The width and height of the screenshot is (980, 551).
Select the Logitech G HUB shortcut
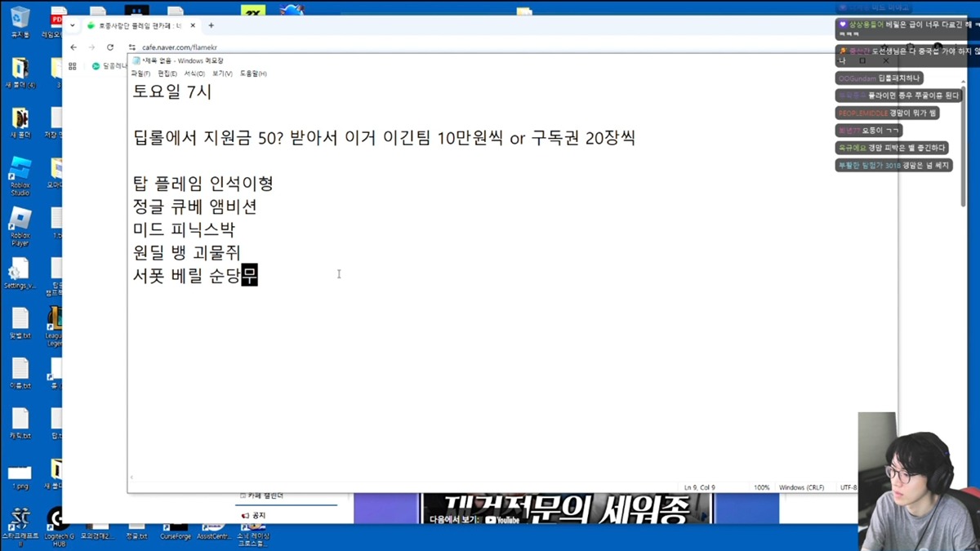57,520
